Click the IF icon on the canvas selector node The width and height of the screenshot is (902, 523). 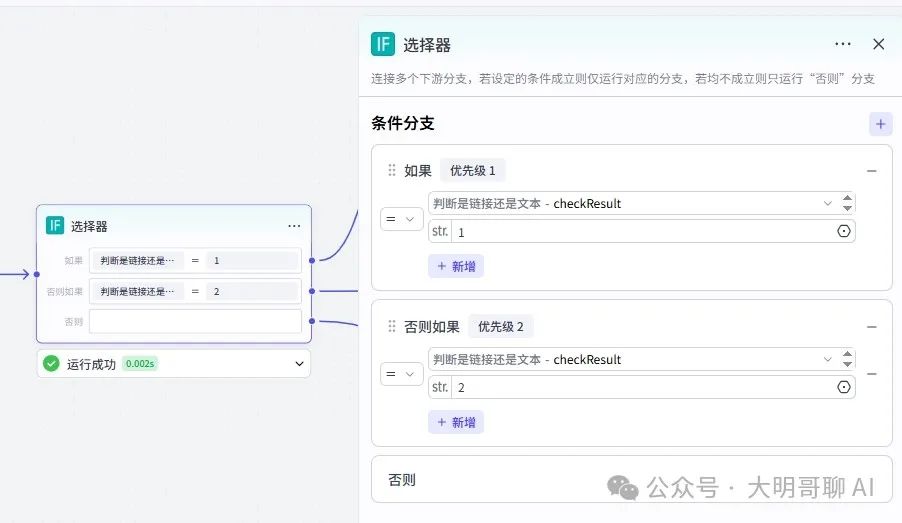55,226
